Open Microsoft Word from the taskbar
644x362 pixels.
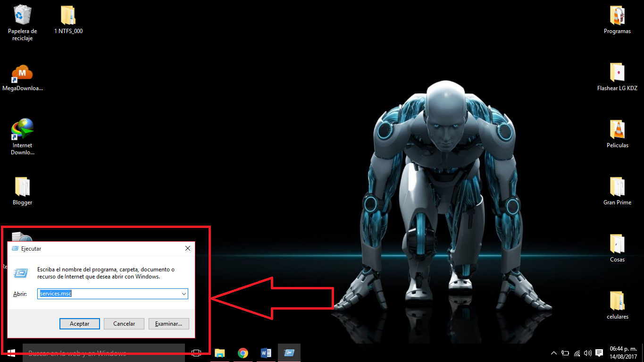(266, 353)
